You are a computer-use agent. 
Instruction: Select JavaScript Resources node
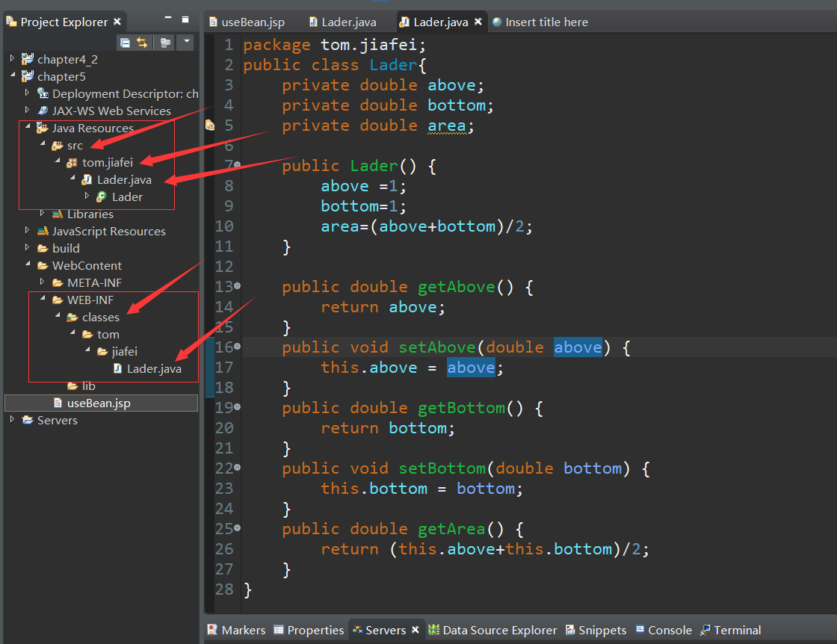109,231
